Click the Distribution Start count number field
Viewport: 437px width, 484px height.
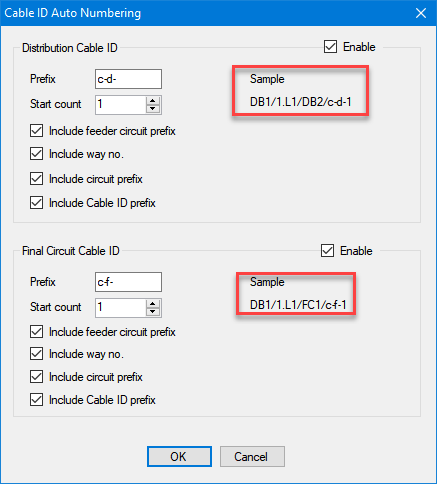(121, 105)
